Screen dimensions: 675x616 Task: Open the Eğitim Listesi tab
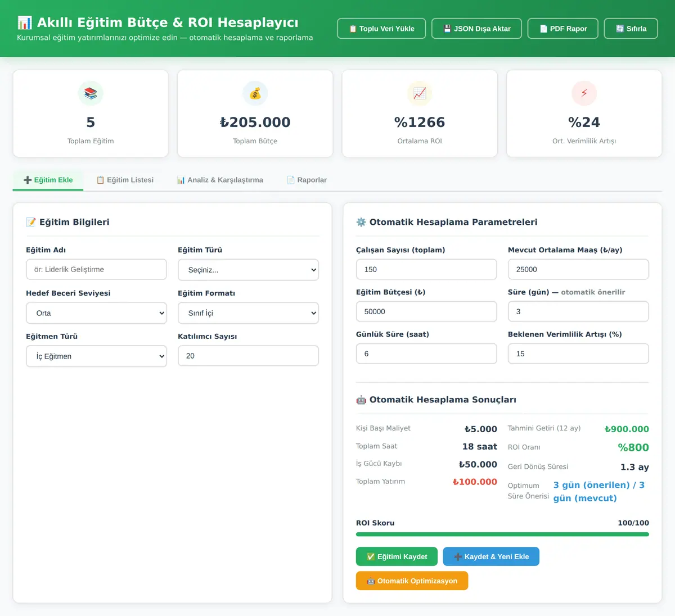125,180
